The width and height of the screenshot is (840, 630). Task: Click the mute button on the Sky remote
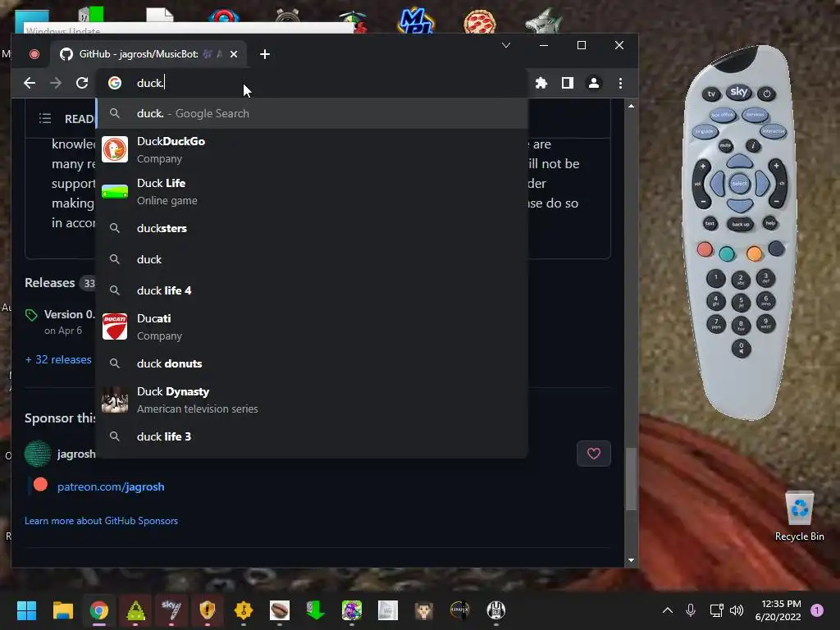coord(725,146)
